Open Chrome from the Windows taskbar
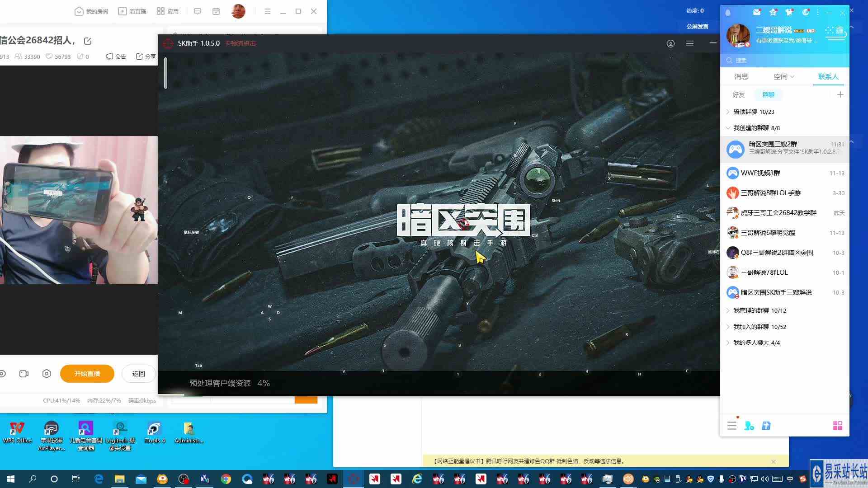 pos(226,479)
